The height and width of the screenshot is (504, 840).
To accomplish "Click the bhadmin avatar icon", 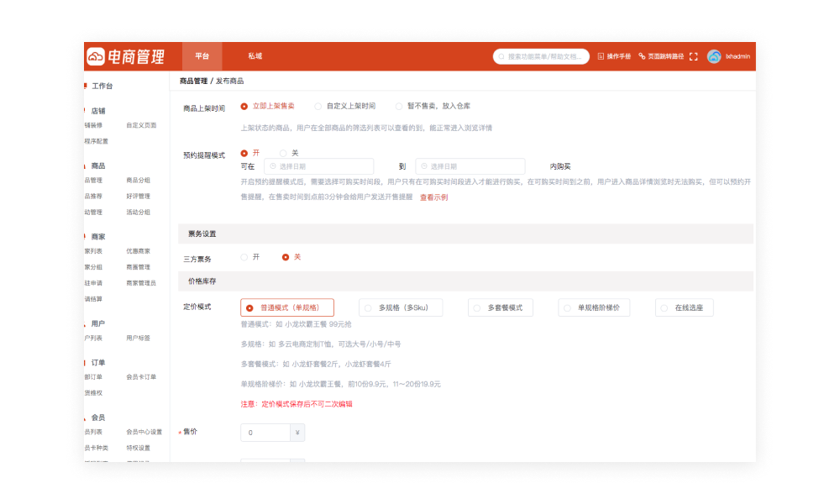I will [x=712, y=55].
